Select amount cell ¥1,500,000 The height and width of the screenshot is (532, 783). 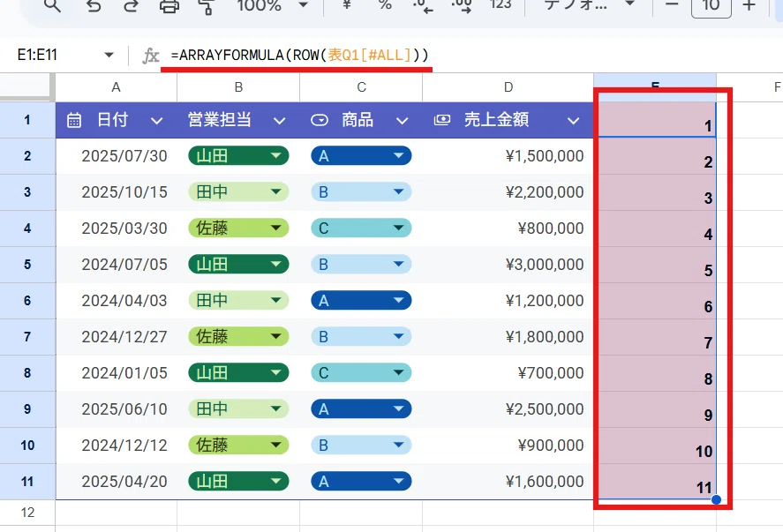point(508,155)
